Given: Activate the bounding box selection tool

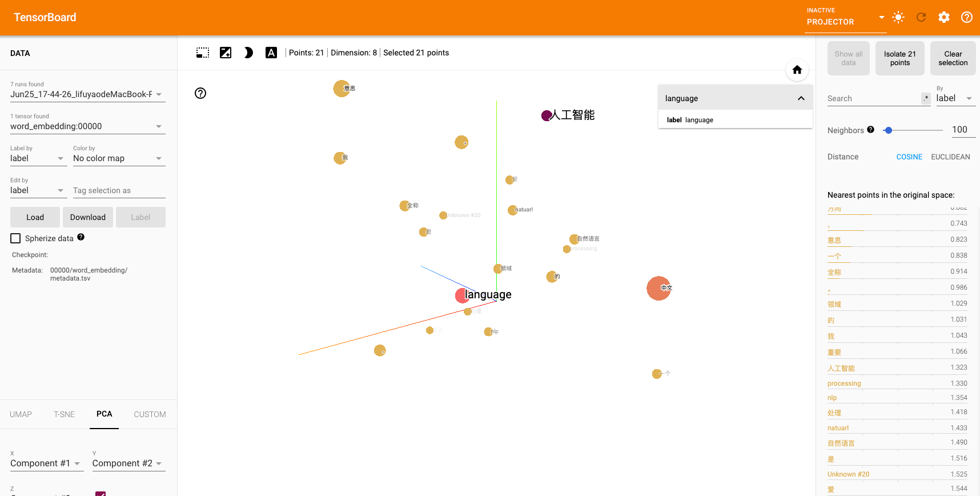Looking at the screenshot, I should [203, 53].
